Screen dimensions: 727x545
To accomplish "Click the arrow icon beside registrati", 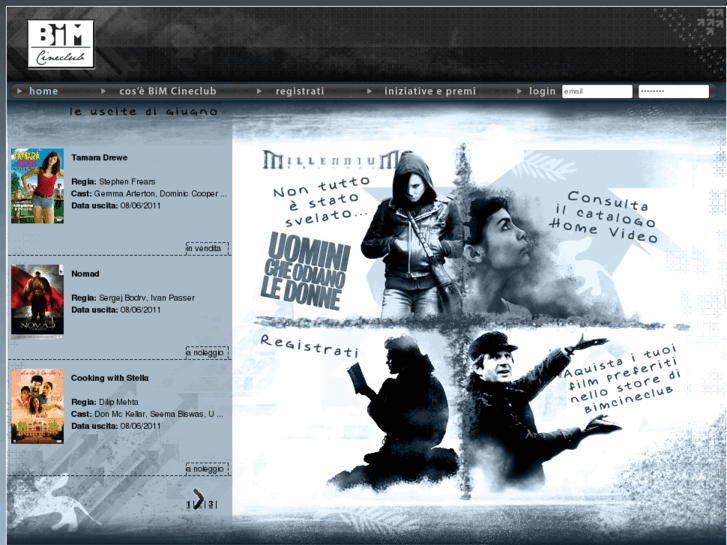I will tap(260, 91).
